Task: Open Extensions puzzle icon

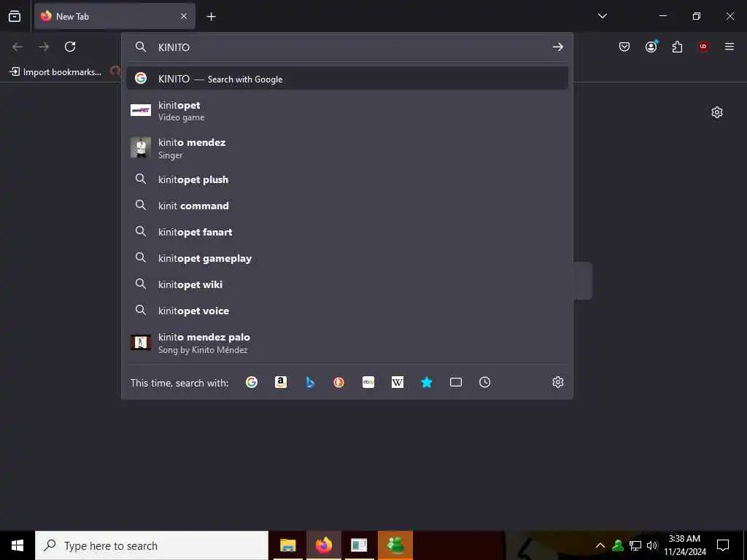Action: (677, 47)
